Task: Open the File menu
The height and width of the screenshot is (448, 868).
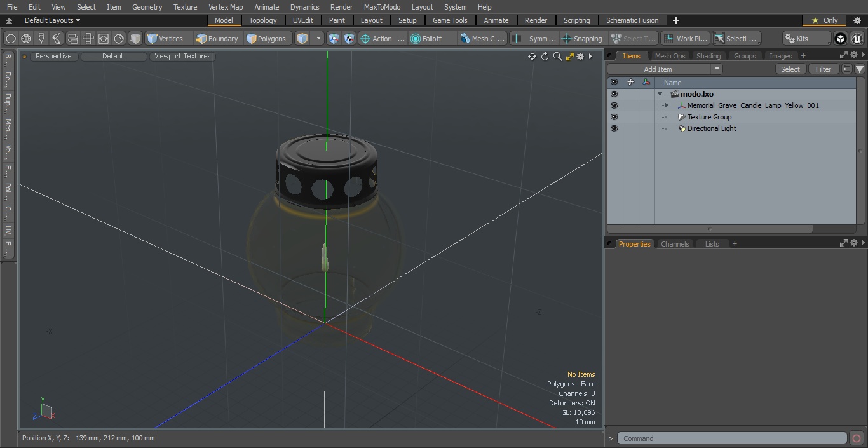Action: [x=12, y=7]
